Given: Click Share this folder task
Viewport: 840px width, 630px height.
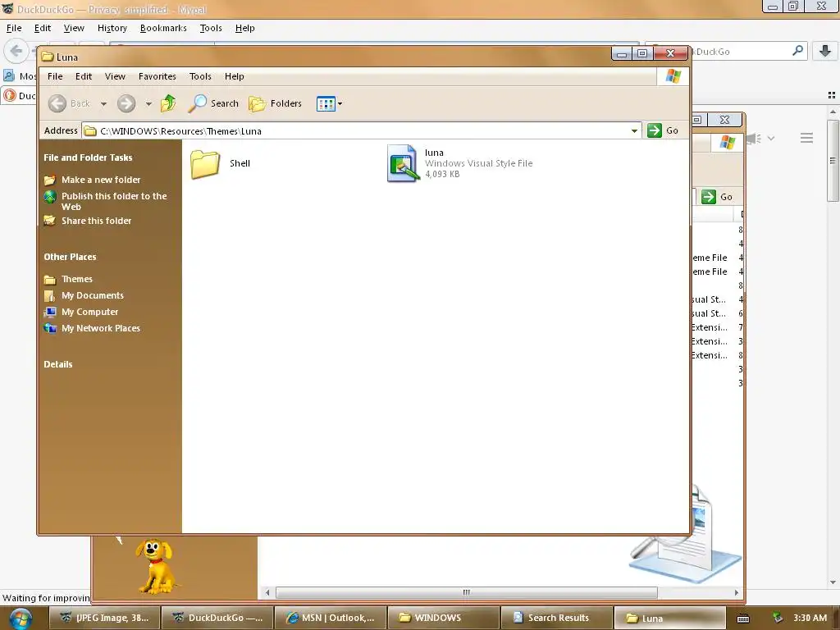Looking at the screenshot, I should [96, 221].
